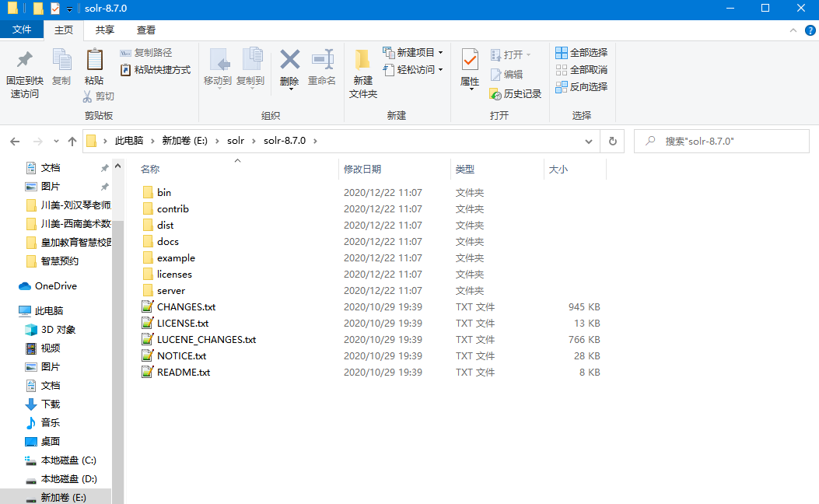Pin folder to Quick access

[x=25, y=74]
